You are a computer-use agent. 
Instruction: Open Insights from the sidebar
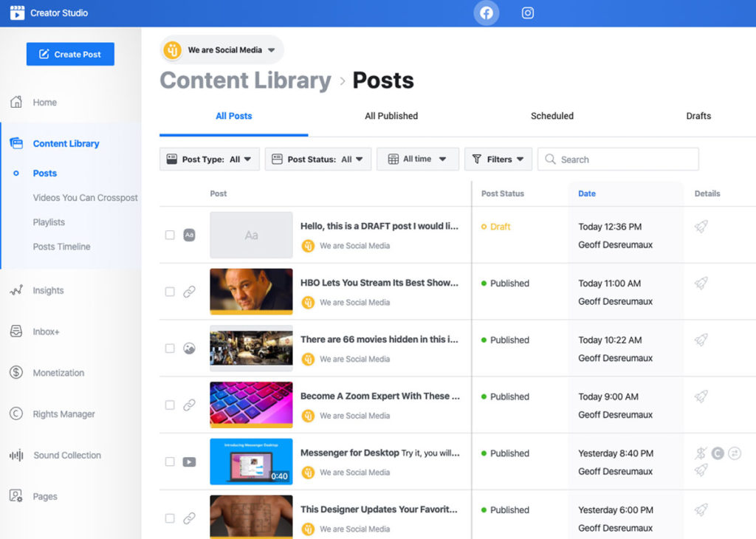(x=48, y=290)
